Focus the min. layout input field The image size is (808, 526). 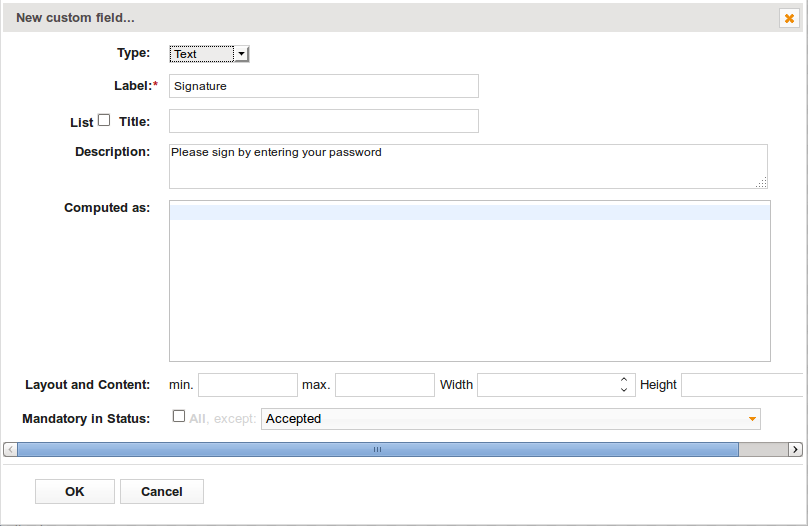coord(248,385)
